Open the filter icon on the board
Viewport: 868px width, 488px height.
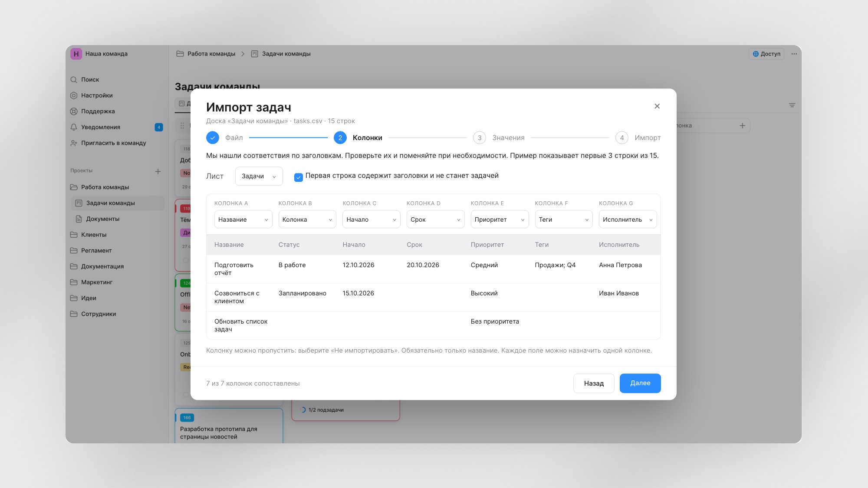[x=792, y=105]
